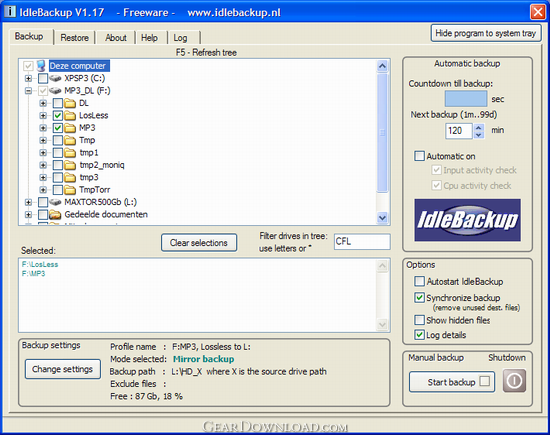Expand the LosLess folder node
Viewport: 550px width, 435px height.
43,115
